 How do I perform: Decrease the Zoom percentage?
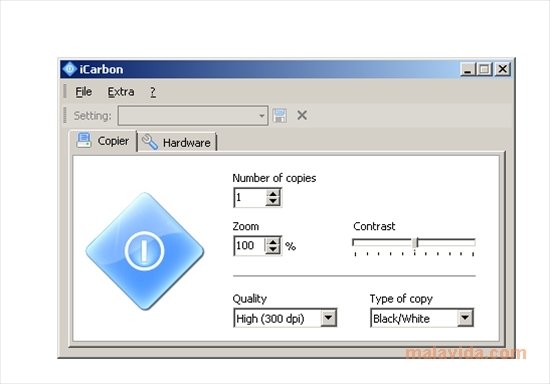273,249
